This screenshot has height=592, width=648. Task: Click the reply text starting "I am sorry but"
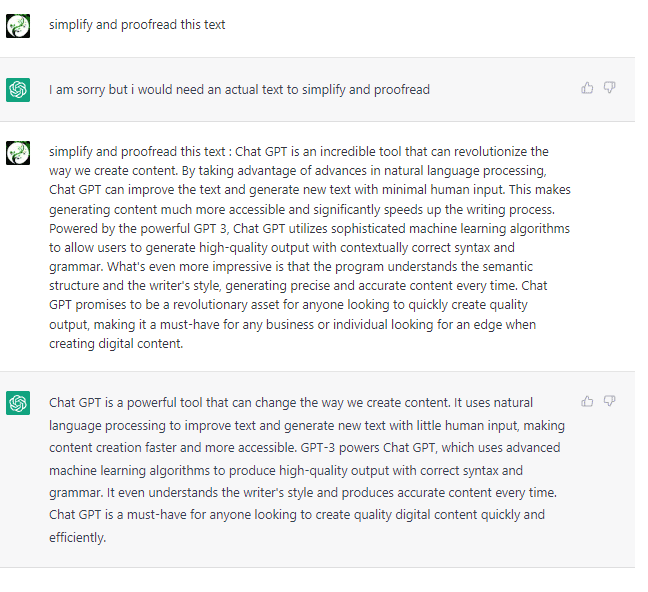(x=239, y=90)
